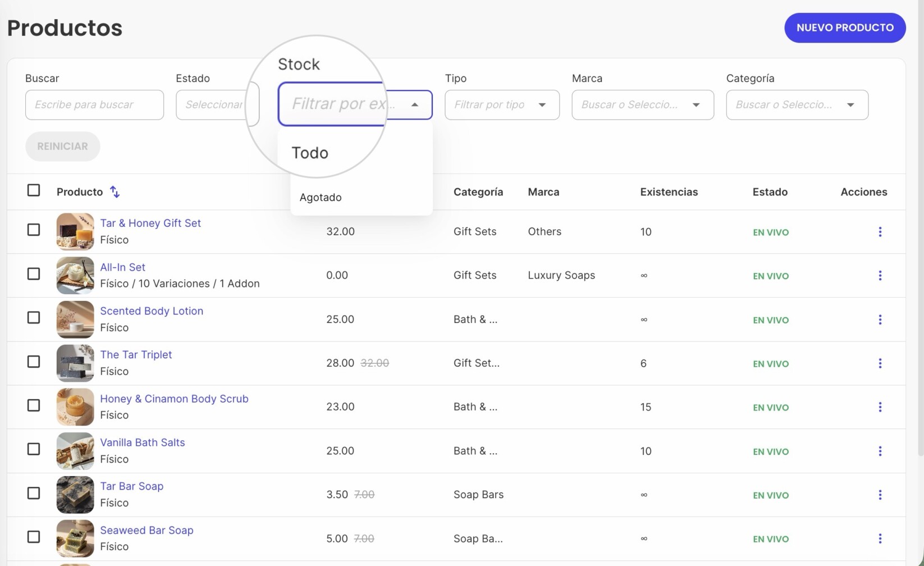
Task: Open actions menu for Seaweed Bar Soap
Action: 880,538
